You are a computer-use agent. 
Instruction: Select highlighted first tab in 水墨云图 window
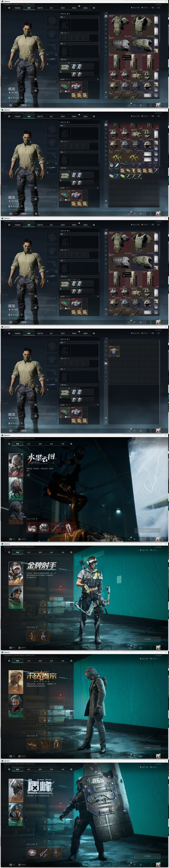point(18,444)
